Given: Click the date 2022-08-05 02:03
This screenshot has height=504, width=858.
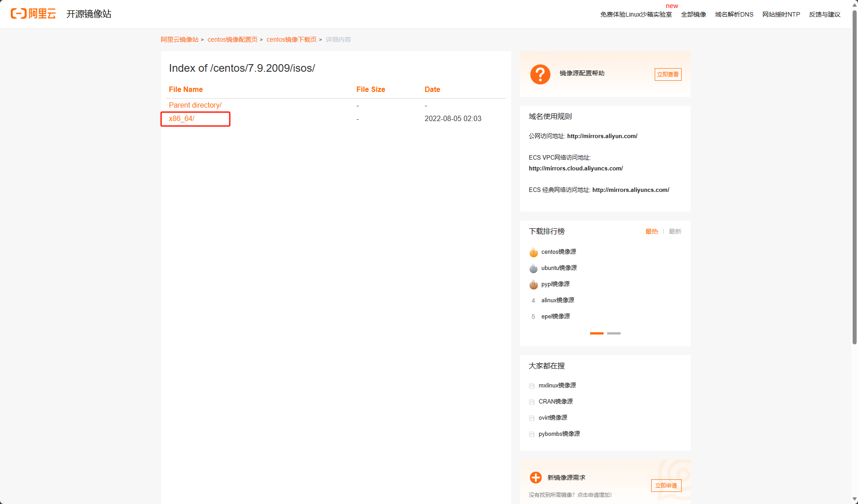Looking at the screenshot, I should (453, 118).
